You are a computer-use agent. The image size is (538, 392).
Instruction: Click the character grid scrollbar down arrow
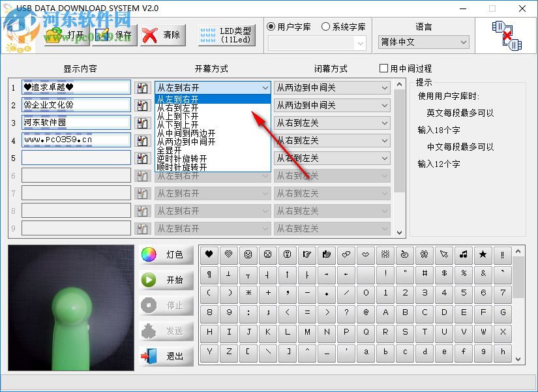518,360
